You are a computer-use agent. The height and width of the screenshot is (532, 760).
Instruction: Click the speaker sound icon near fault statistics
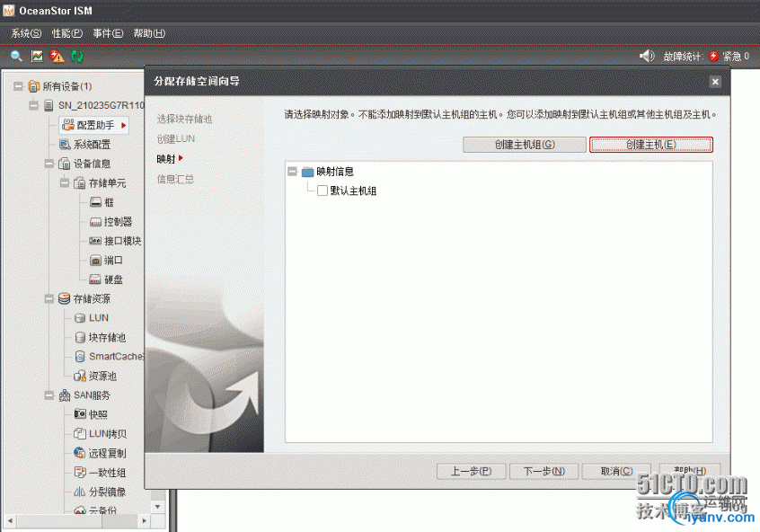(x=646, y=55)
